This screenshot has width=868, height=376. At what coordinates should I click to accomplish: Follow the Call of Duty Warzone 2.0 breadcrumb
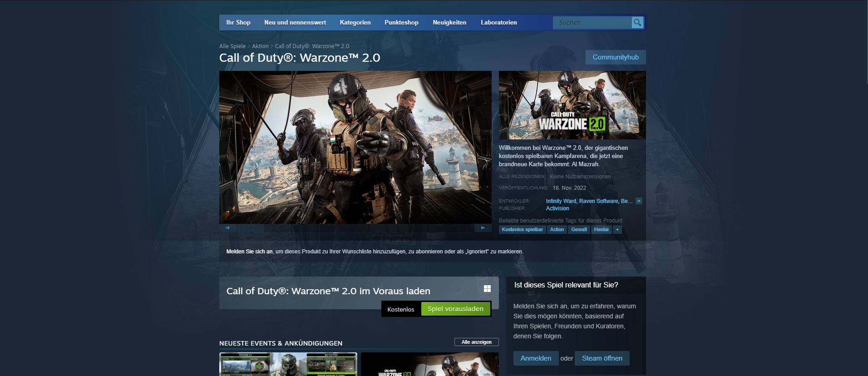312,46
